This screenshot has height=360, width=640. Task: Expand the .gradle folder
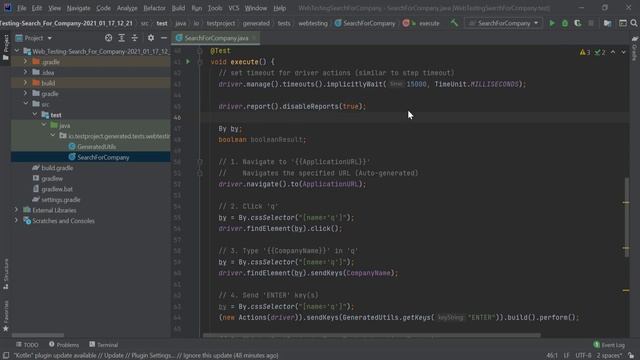pos(25,62)
